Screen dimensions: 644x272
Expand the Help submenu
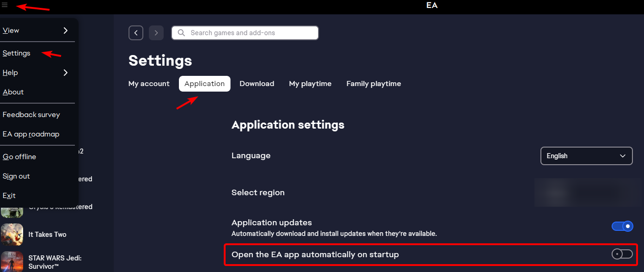pyautogui.click(x=36, y=73)
